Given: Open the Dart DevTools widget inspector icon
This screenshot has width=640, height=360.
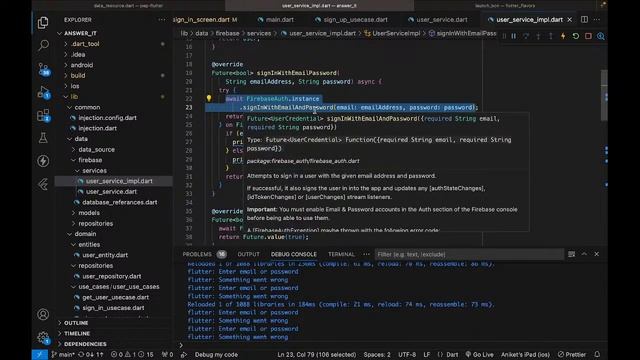Looking at the screenshot, I should click(x=601, y=36).
